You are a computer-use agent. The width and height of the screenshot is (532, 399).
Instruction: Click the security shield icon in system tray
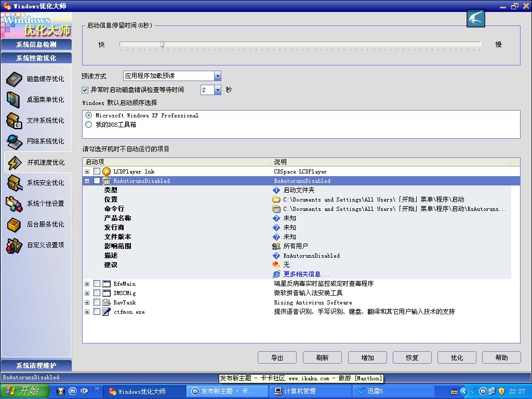pyautogui.click(x=501, y=391)
